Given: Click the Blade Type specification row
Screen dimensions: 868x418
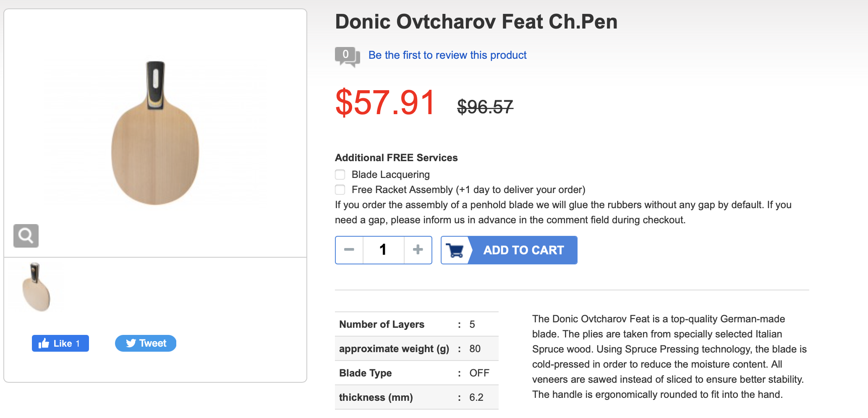Looking at the screenshot, I should [x=417, y=373].
